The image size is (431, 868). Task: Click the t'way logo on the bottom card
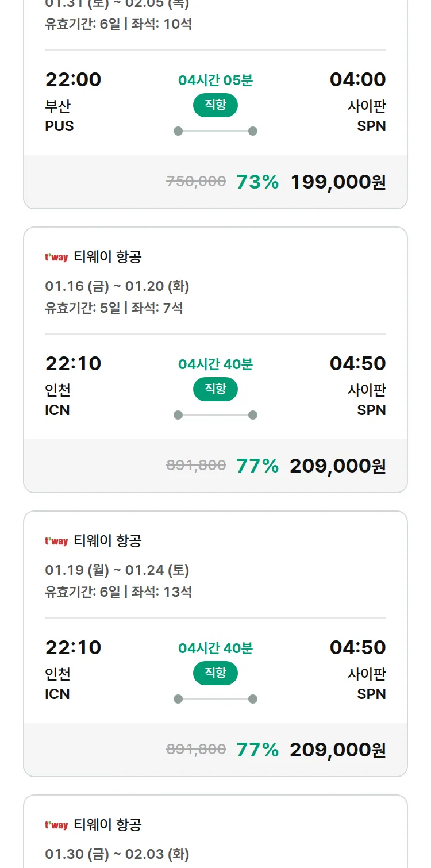pos(56,825)
